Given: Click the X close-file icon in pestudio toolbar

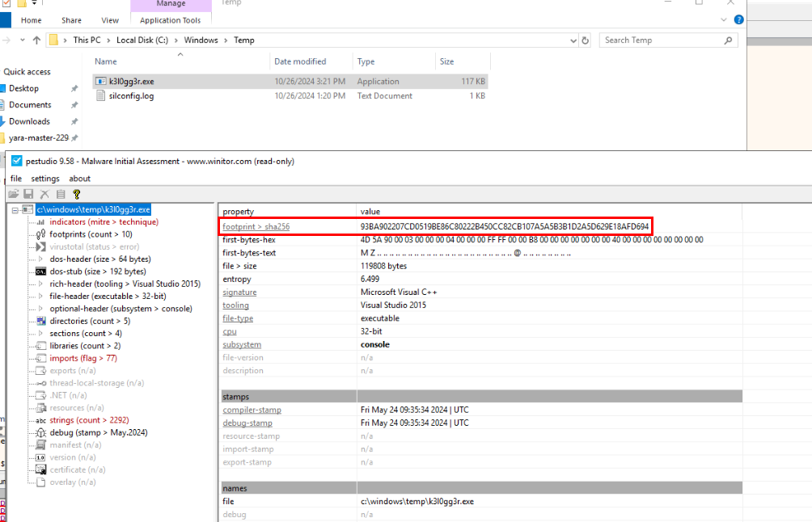Looking at the screenshot, I should (44, 194).
